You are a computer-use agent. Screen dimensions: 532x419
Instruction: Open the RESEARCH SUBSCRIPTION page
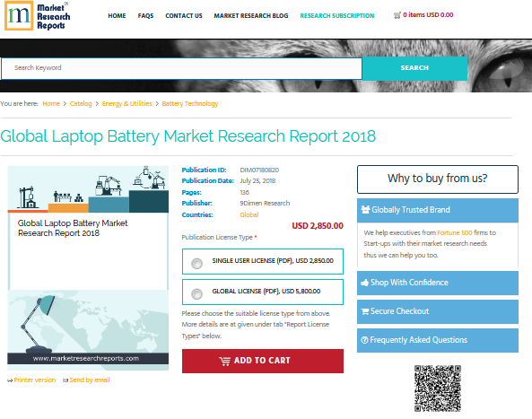pyautogui.click(x=337, y=16)
